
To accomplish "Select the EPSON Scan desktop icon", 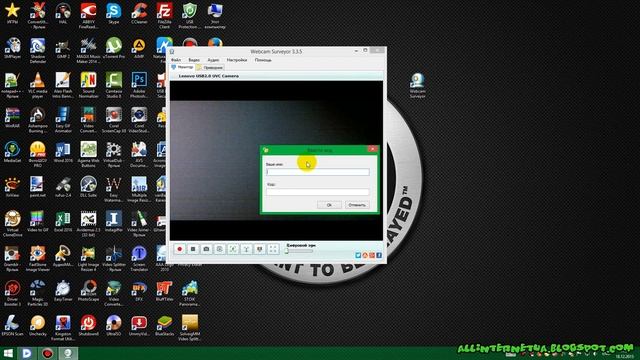I will click(12, 325).
